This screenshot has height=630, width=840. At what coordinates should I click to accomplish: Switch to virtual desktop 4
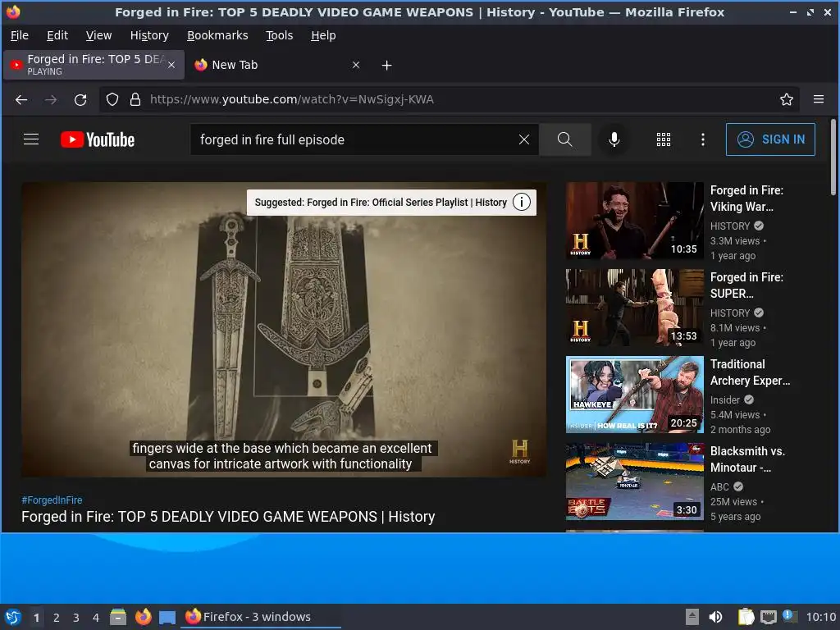tap(96, 617)
